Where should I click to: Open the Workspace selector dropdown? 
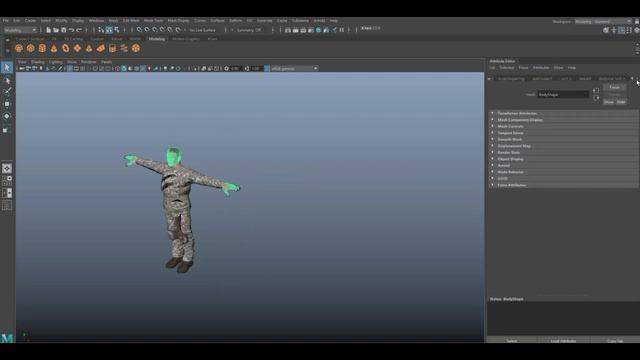603,22
